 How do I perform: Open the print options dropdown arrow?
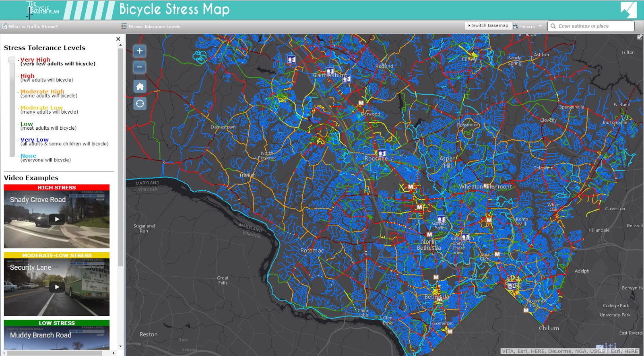[x=541, y=26]
